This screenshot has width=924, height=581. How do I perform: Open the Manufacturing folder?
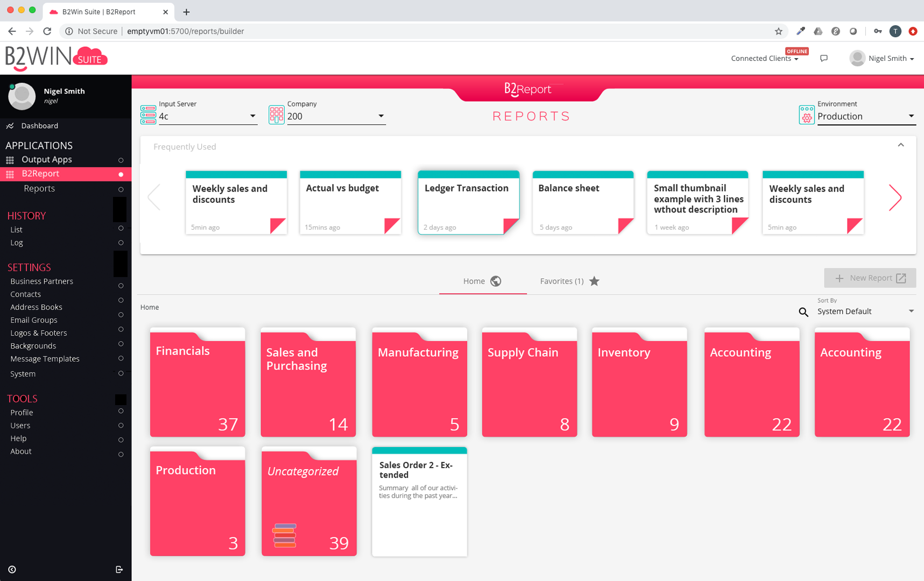click(x=419, y=382)
